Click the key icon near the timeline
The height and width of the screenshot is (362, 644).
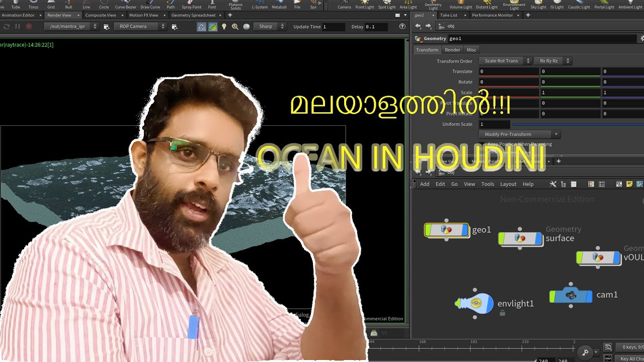point(585,352)
